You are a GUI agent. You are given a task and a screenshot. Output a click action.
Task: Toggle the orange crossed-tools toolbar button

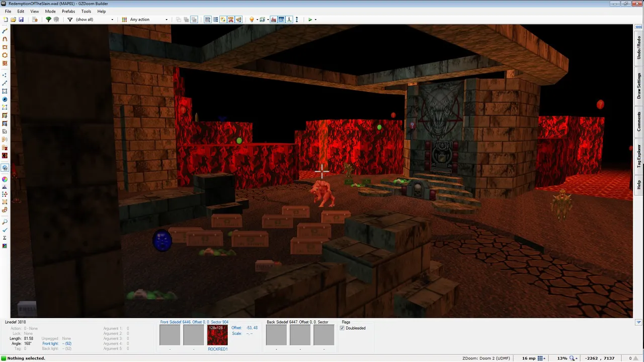coord(231,20)
